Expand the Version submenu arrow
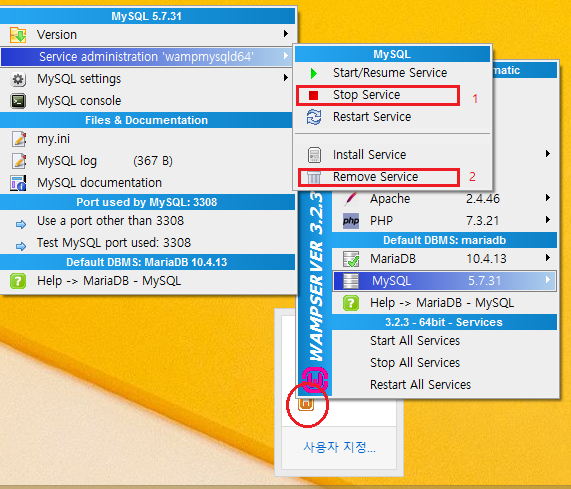 coord(286,33)
